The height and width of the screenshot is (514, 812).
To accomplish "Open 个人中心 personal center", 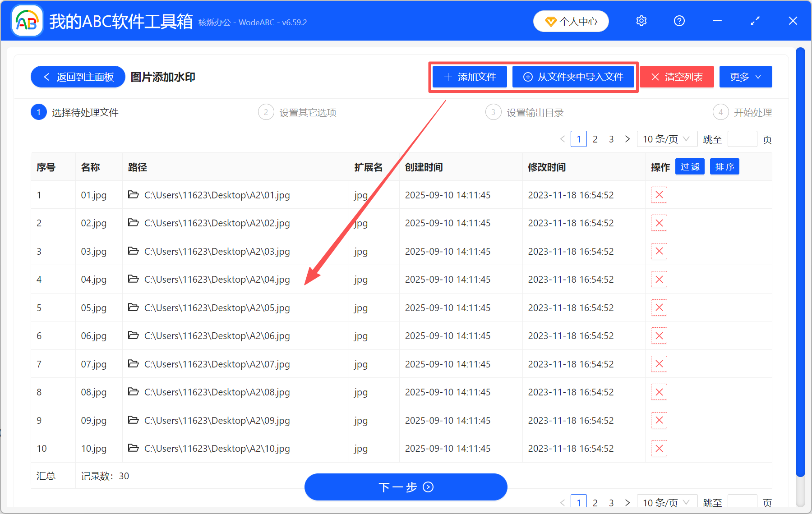I will (571, 21).
